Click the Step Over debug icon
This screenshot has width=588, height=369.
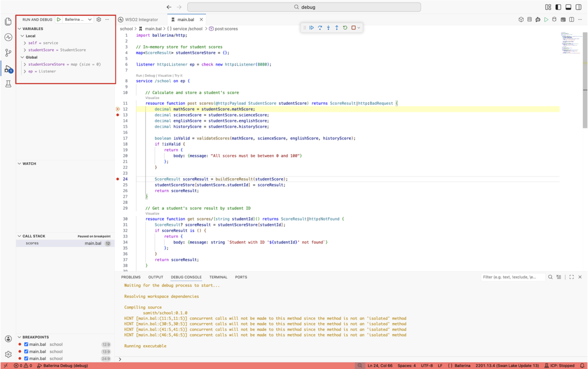[320, 28]
